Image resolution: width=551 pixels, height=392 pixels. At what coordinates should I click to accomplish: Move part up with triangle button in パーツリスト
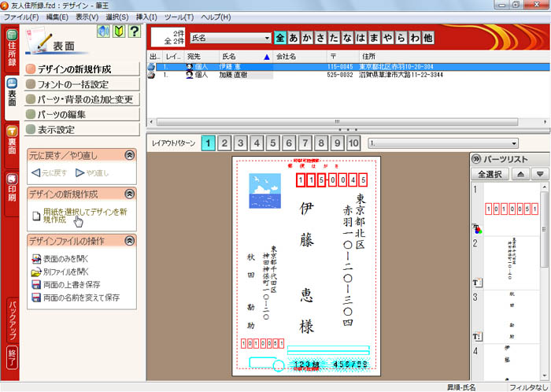click(x=520, y=174)
